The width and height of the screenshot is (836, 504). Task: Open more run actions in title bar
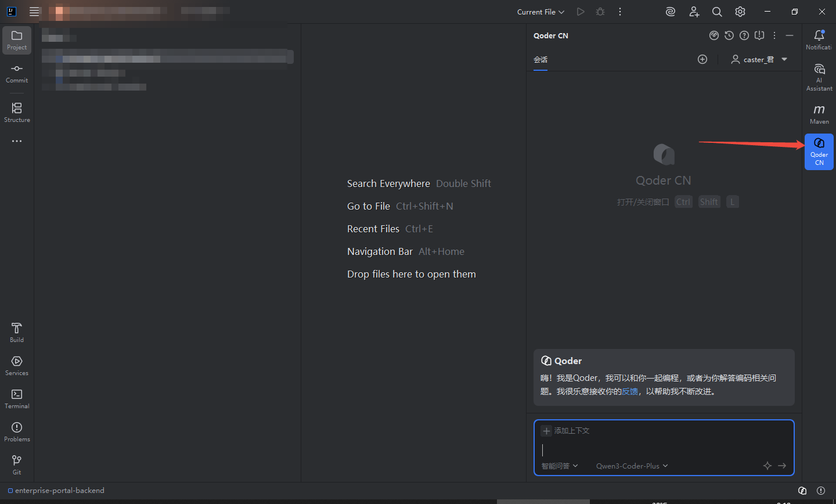tap(620, 12)
